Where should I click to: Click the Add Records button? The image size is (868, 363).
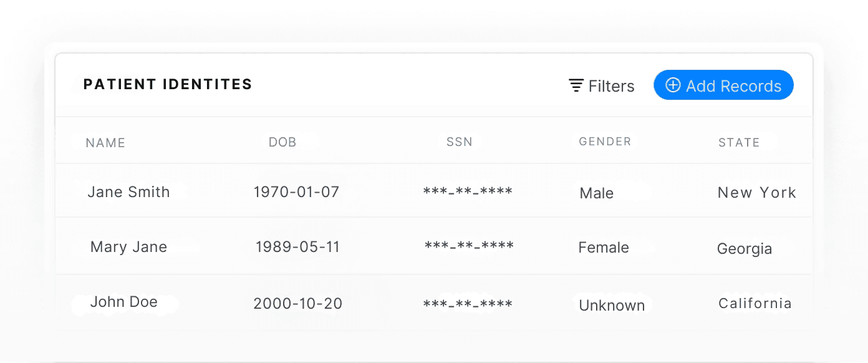(x=723, y=85)
